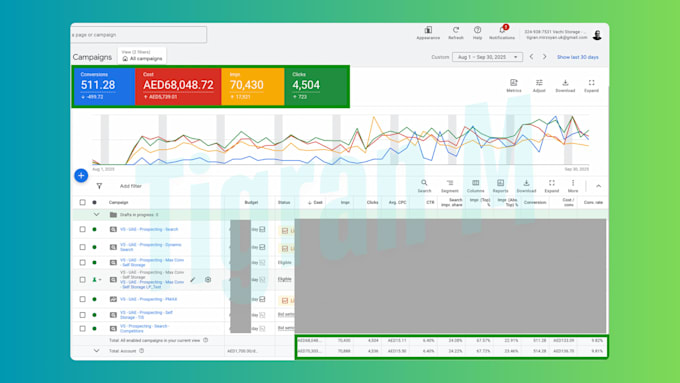Open the Notifications bell
The image size is (680, 383).
pos(502,30)
